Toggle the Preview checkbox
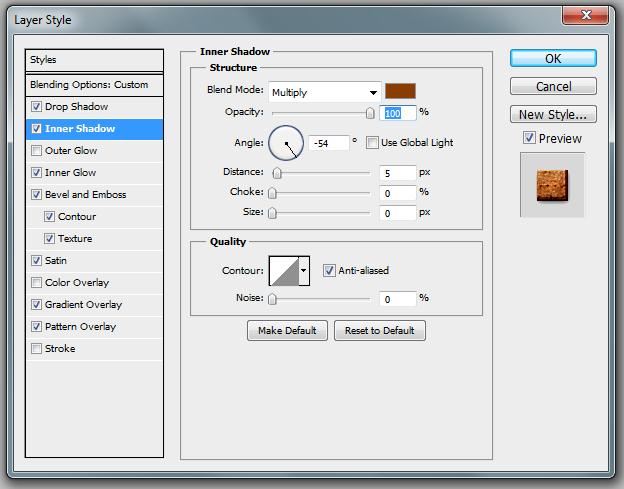 529,139
